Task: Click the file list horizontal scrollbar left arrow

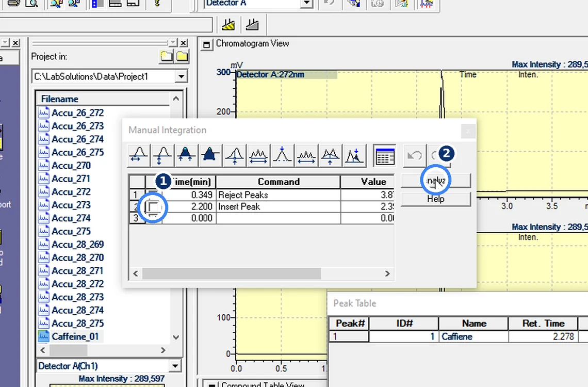Action: 43,350
